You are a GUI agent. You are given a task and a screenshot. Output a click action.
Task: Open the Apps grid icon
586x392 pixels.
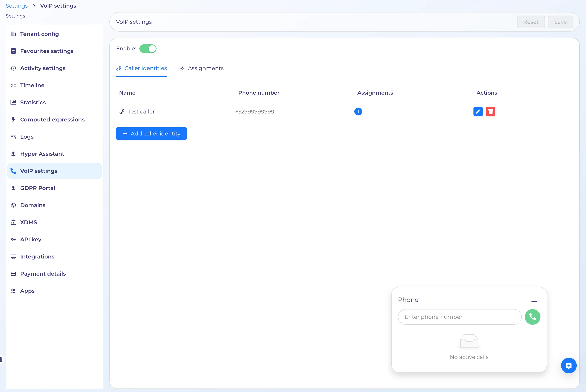click(x=13, y=291)
